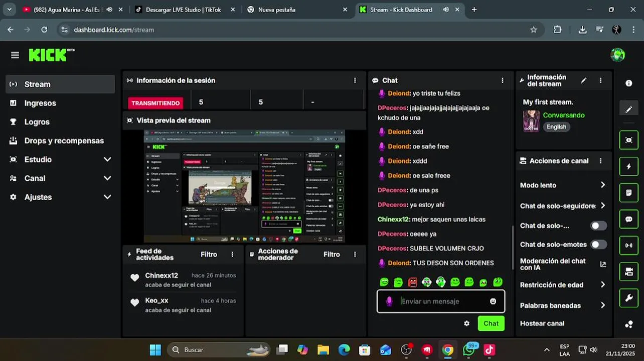This screenshot has width=644, height=361.
Task: Click the document icon in right toolbar
Action: click(629, 193)
